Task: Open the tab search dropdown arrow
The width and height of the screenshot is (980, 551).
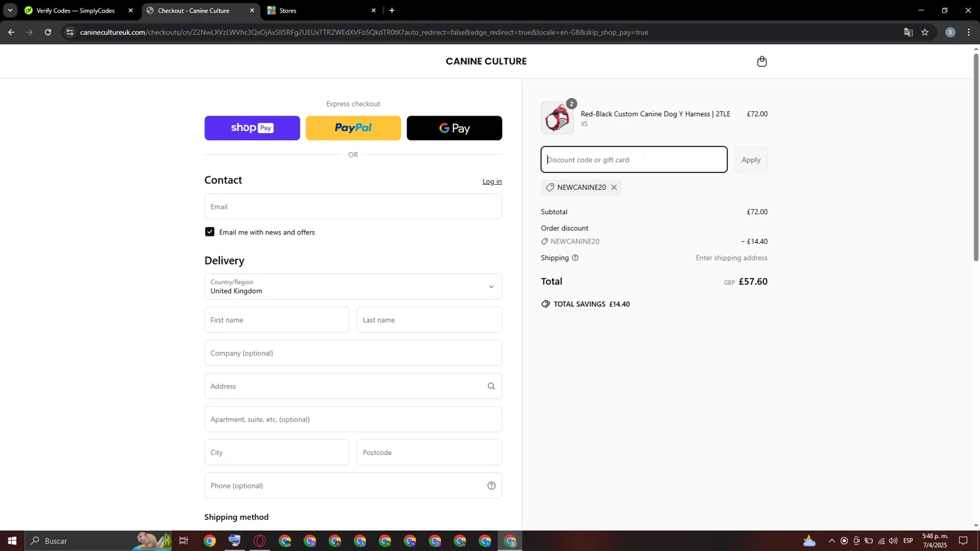Action: click(x=10, y=10)
